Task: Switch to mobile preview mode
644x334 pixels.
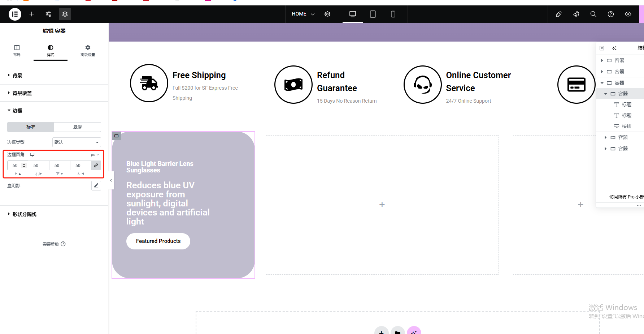Action: coord(393,14)
